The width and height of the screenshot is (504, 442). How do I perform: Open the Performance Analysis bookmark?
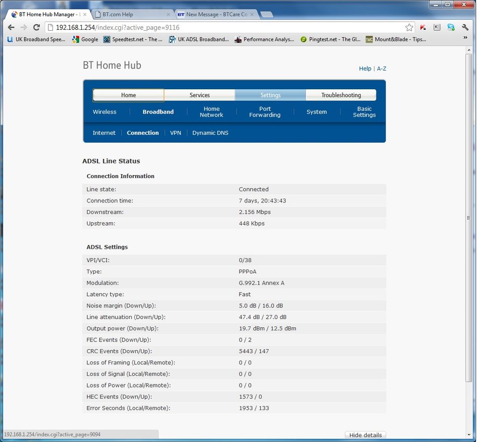[264, 39]
